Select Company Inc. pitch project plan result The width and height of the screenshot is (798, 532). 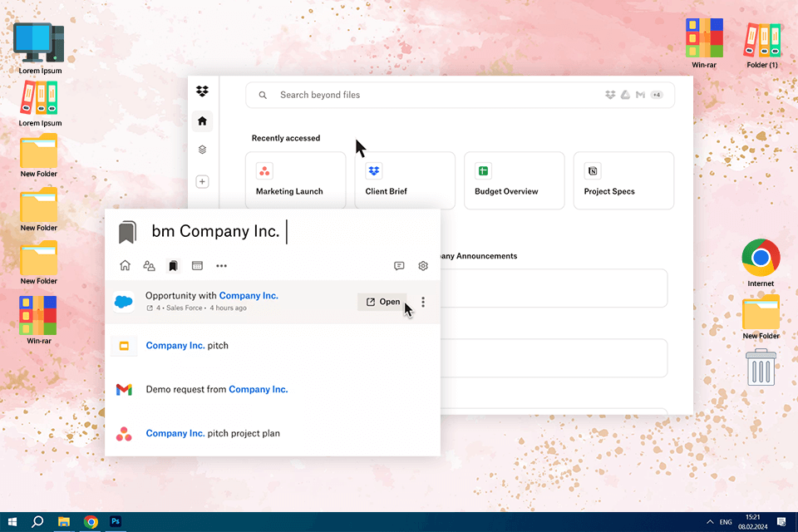point(273,433)
